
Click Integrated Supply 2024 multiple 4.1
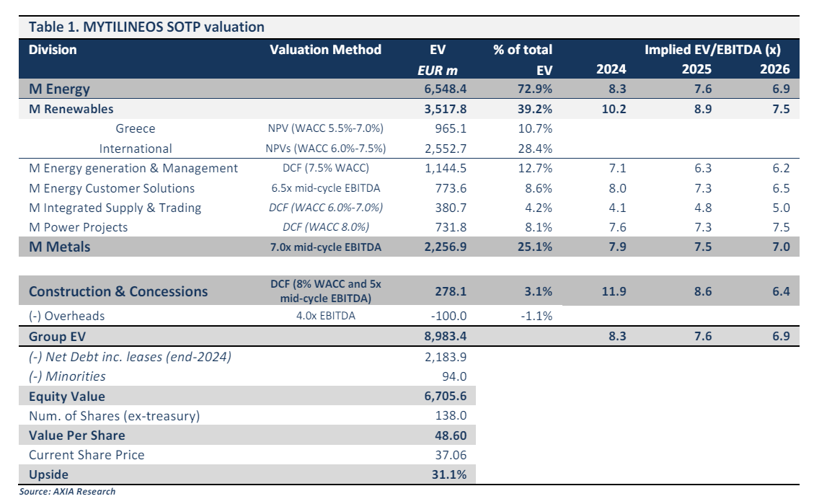point(617,208)
